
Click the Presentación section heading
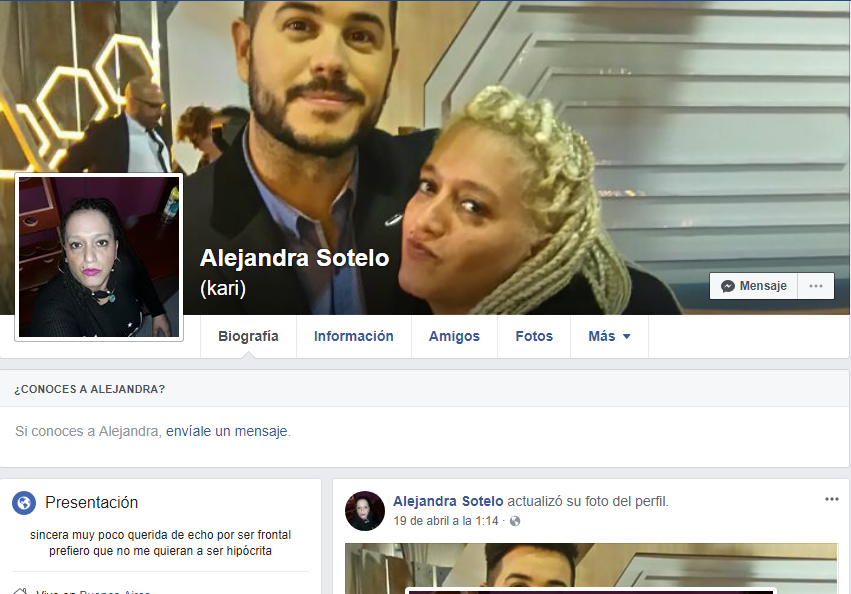[x=91, y=503]
